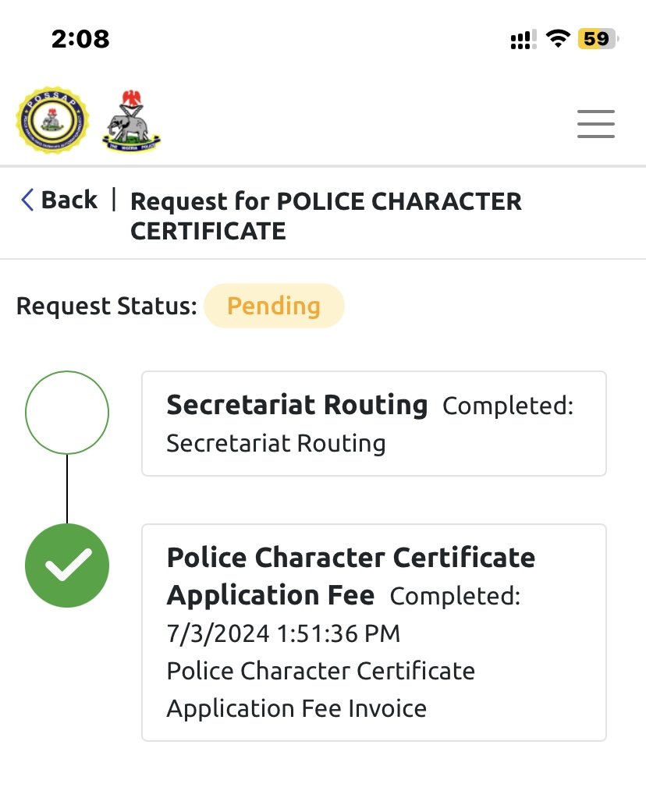Tap the cellular signal bars icon
The height and width of the screenshot is (812, 646).
(x=523, y=39)
